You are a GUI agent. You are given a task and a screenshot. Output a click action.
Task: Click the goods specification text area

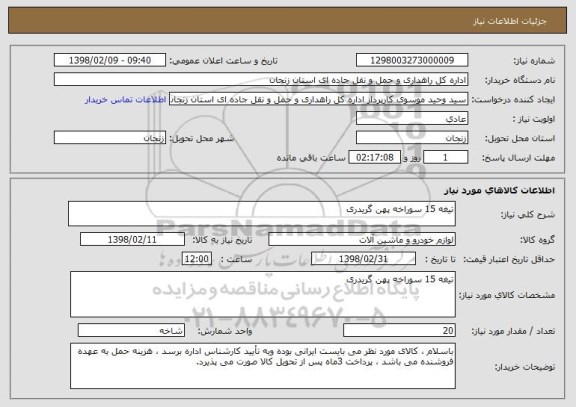pos(263,295)
